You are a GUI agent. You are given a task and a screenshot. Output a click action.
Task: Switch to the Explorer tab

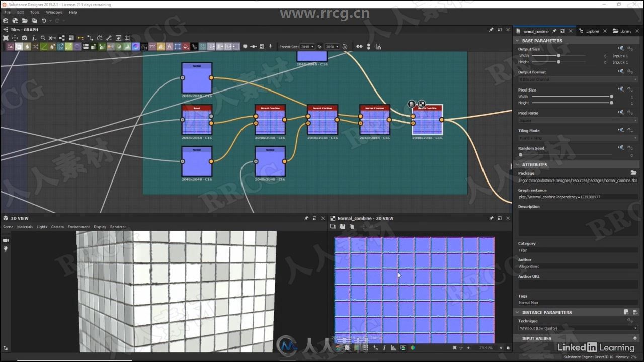coord(592,31)
